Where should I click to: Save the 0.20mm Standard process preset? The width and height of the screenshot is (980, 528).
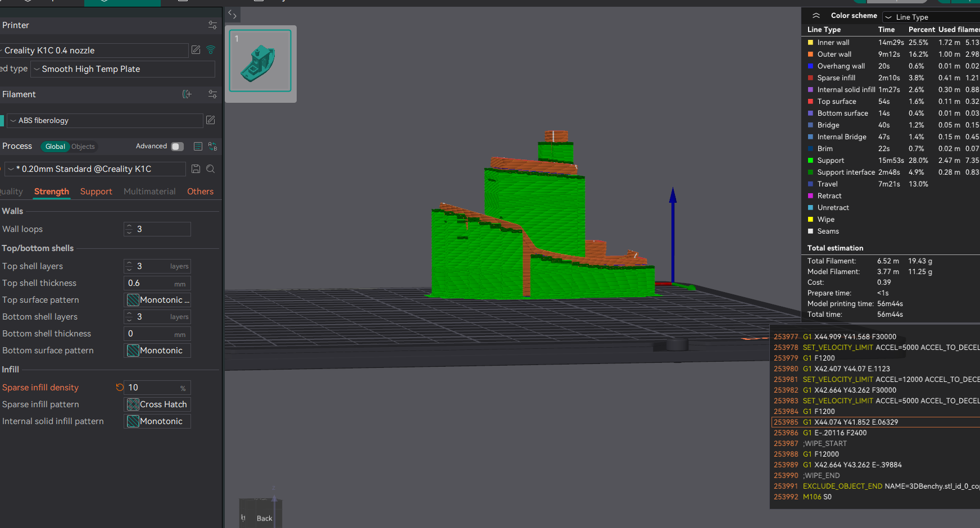point(196,169)
